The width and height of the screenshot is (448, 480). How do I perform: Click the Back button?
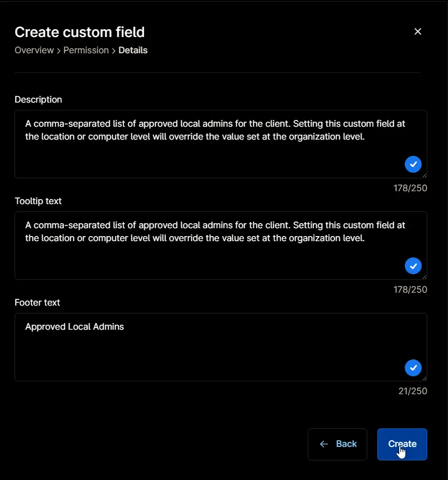(337, 444)
